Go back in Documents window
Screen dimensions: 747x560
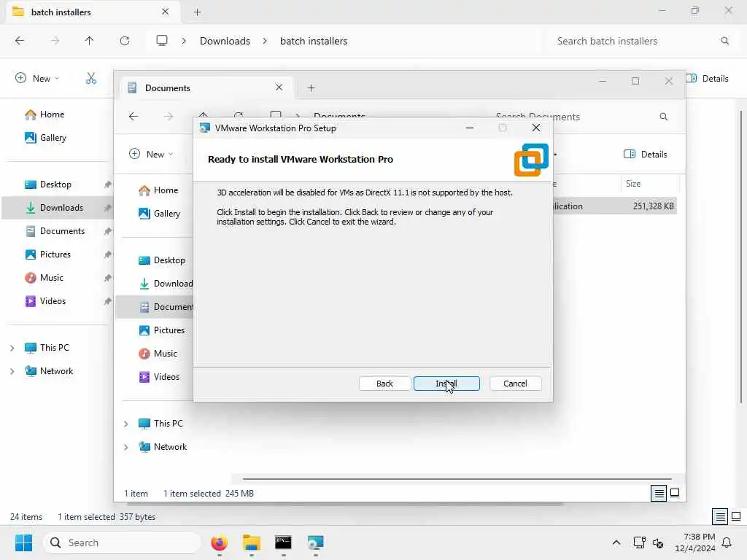tap(133, 117)
